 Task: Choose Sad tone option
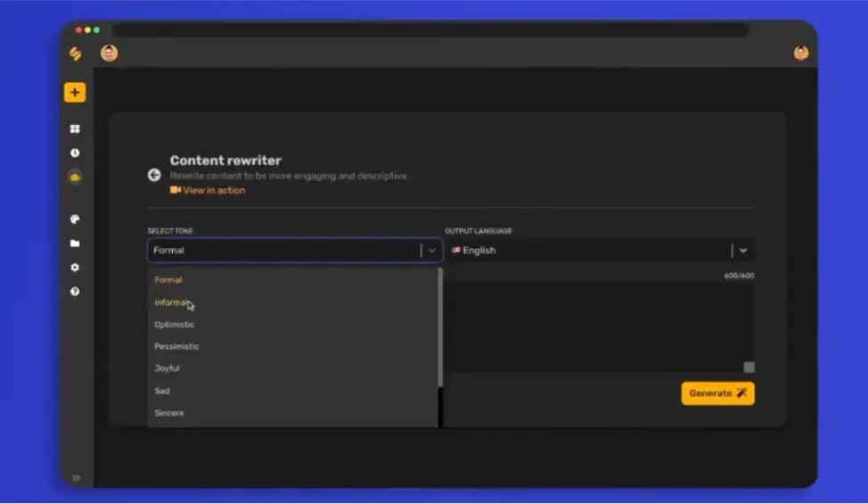point(293,391)
